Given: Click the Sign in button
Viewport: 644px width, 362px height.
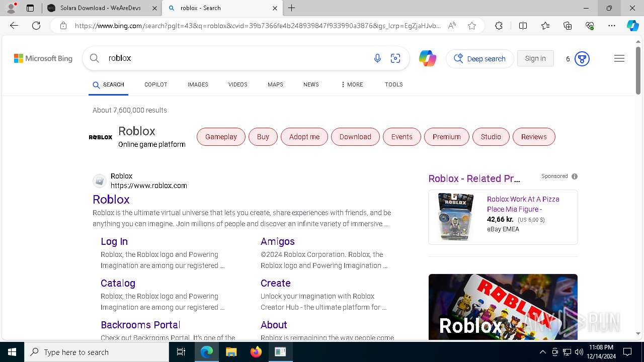Looking at the screenshot, I should 535,58.
